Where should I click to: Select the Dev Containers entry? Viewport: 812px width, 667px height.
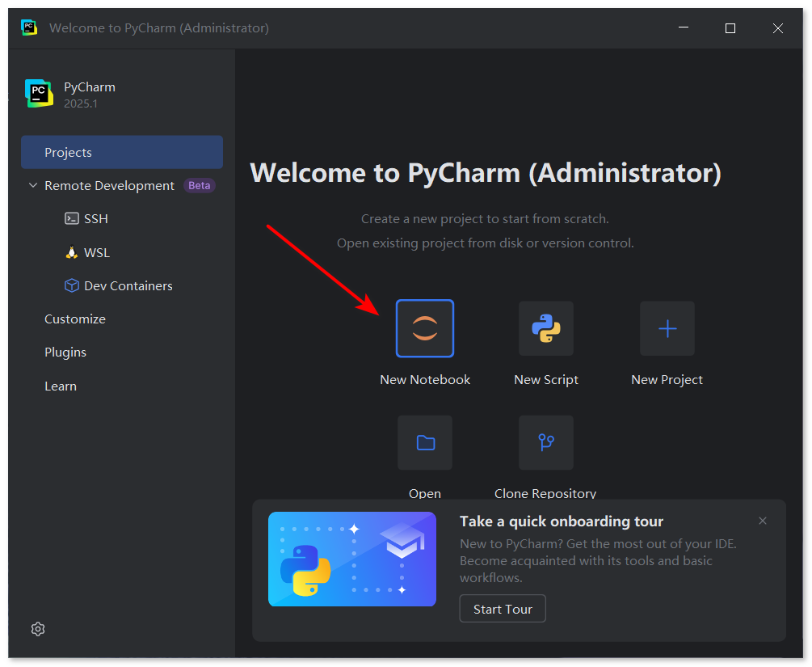[128, 285]
